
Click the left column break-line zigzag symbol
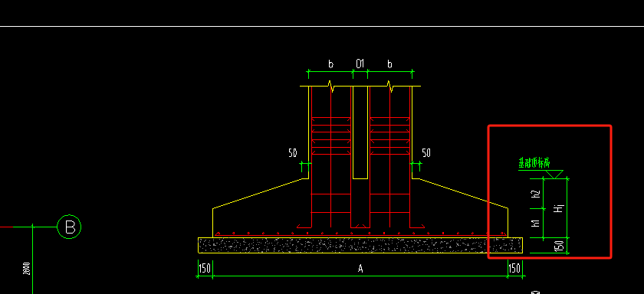331,87
